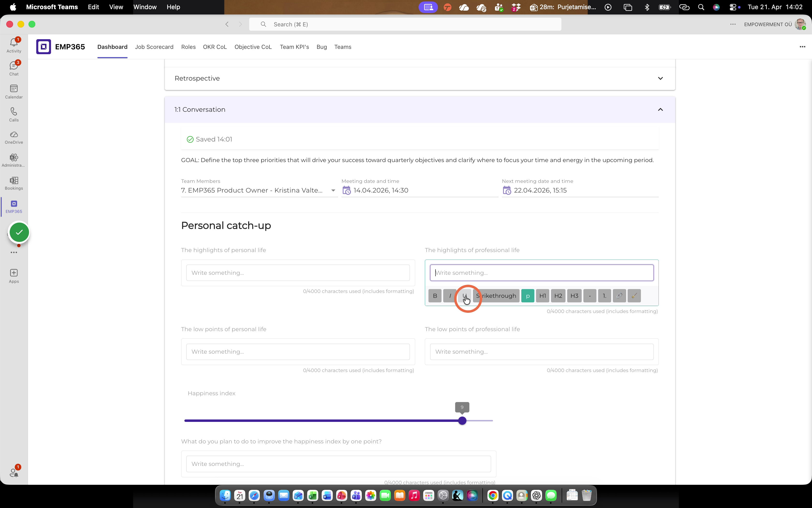Insert bullet list in editor
The width and height of the screenshot is (812, 508).
coord(589,296)
